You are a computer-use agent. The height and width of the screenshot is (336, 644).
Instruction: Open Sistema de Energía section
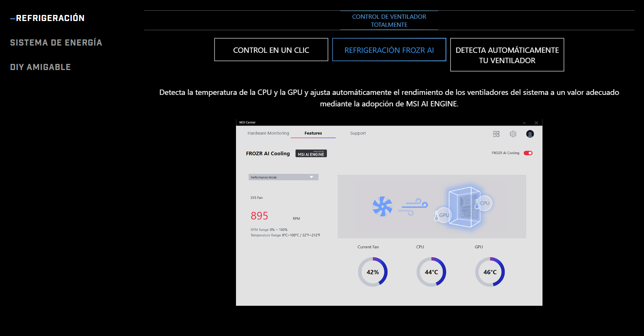pyautogui.click(x=56, y=42)
